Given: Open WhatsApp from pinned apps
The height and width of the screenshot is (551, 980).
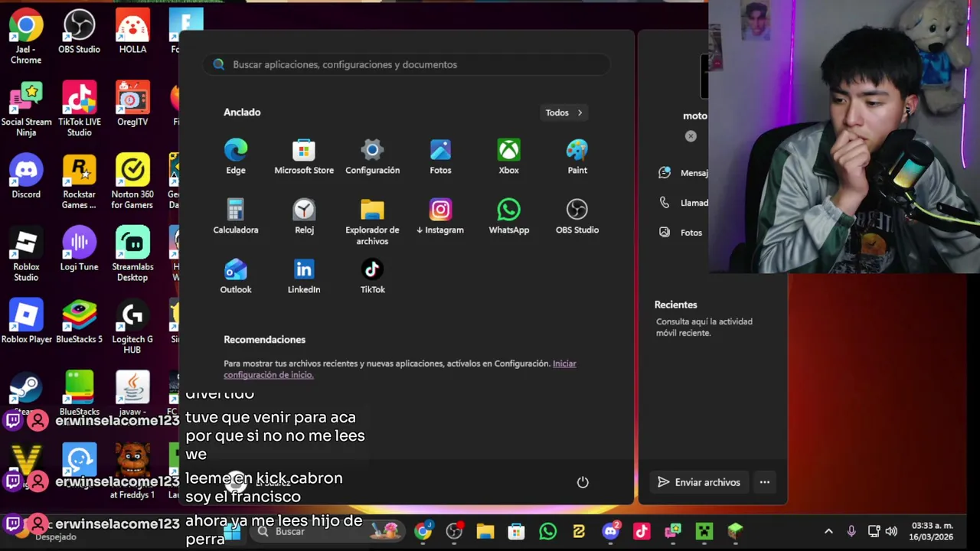Looking at the screenshot, I should click(x=508, y=217).
